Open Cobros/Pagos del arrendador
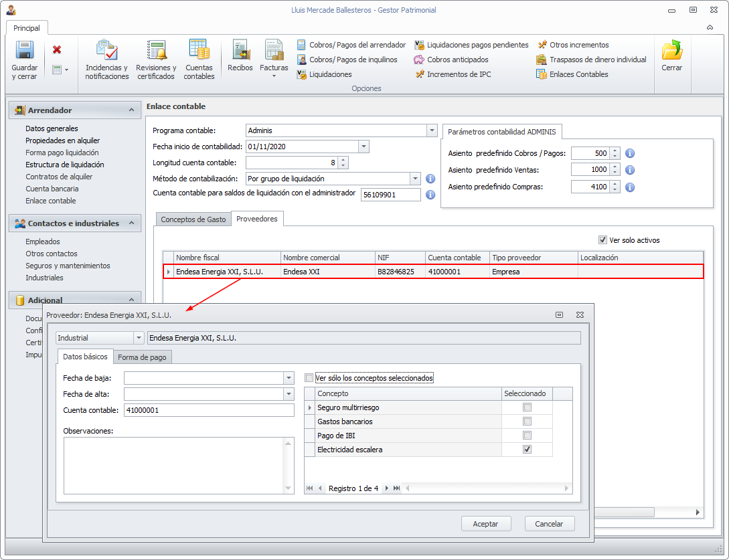 pyautogui.click(x=351, y=45)
